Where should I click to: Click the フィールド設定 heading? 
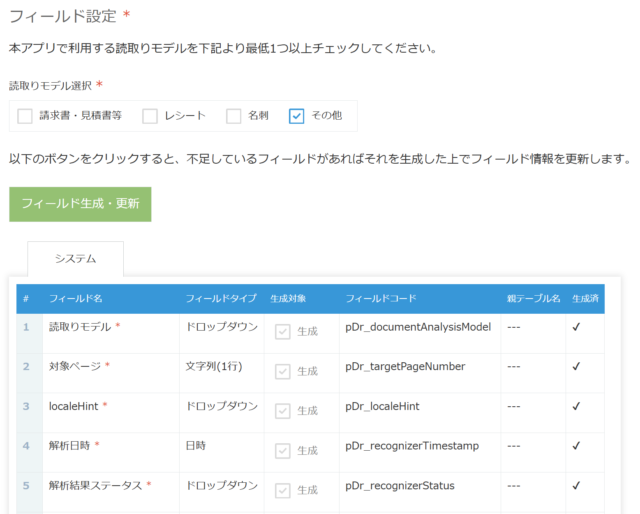pos(63,17)
